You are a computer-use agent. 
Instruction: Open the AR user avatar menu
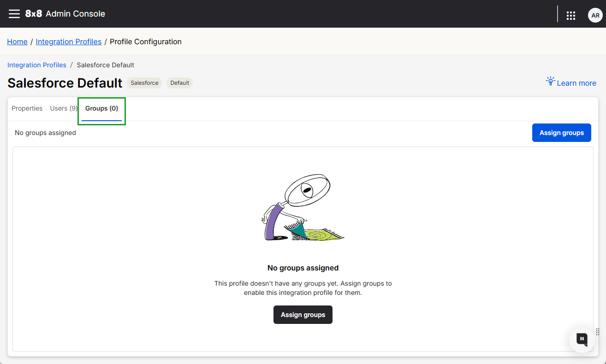pyautogui.click(x=595, y=15)
